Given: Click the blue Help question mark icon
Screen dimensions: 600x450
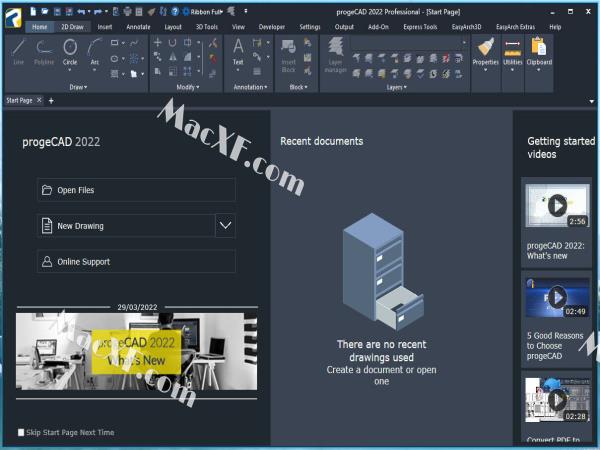Looking at the screenshot, I should point(174,12).
